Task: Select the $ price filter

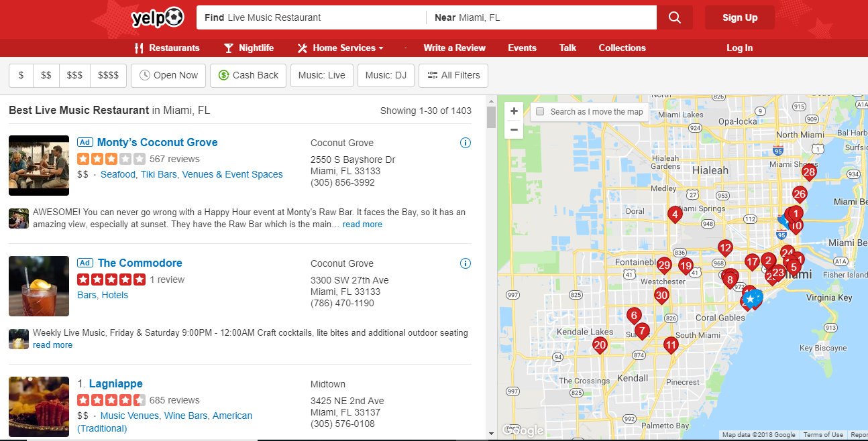Action: [x=21, y=75]
